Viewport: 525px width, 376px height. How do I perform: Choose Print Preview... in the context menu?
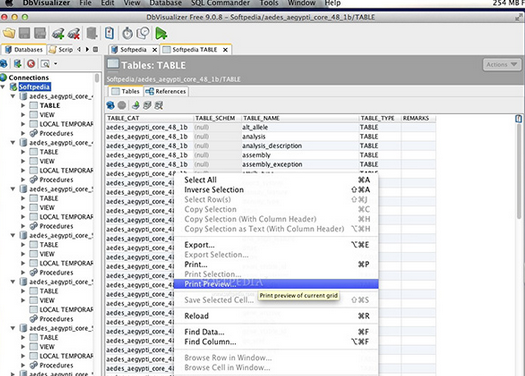click(x=276, y=284)
